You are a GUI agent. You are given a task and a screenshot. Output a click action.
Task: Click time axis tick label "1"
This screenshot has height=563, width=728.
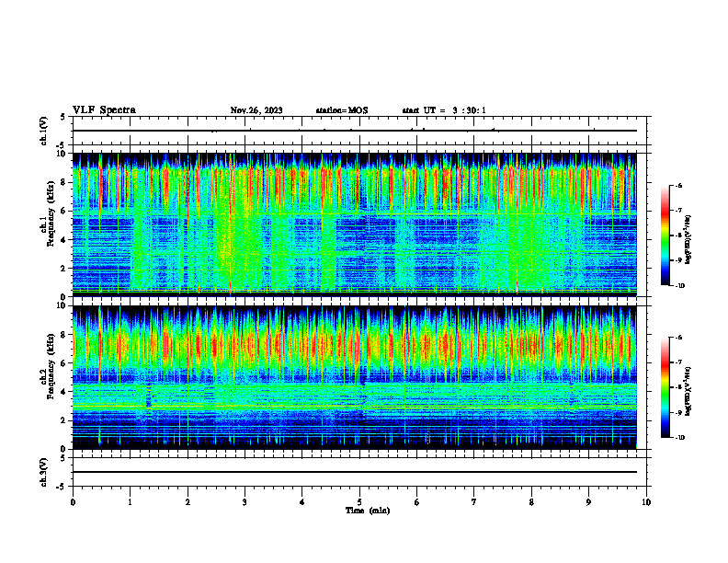[130, 502]
